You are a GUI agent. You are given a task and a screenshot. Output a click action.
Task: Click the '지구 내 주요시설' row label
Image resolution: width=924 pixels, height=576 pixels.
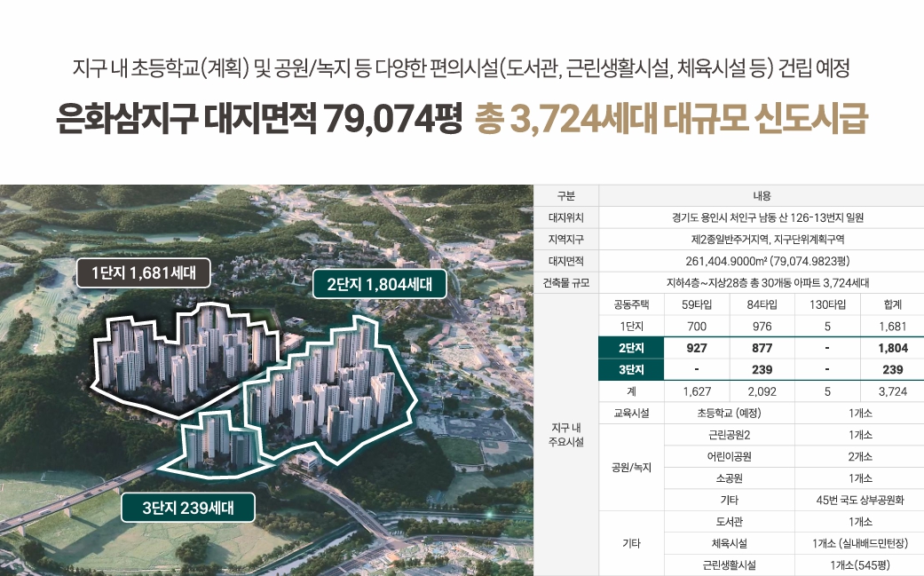[x=565, y=435]
